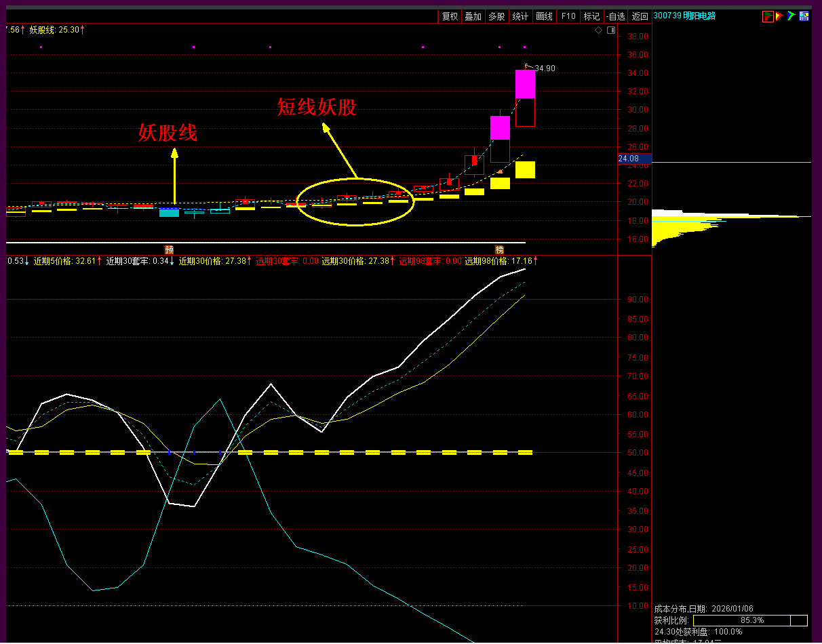Click the 50.00 indicator axis label
The height and width of the screenshot is (644, 822).
tap(638, 453)
